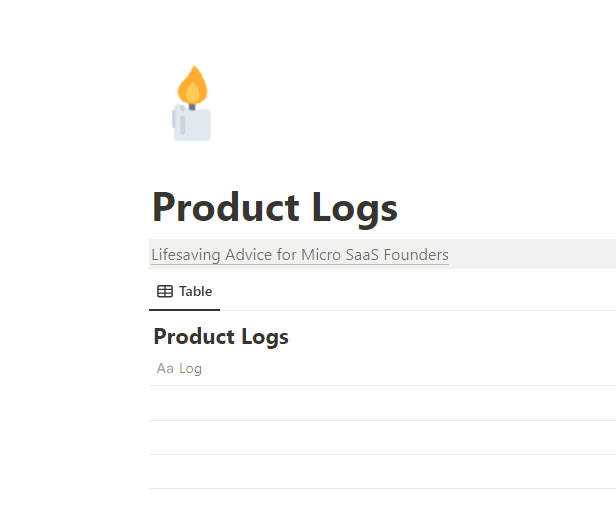Click the flame of the candle emoji
The height and width of the screenshot is (523, 616).
[x=192, y=84]
